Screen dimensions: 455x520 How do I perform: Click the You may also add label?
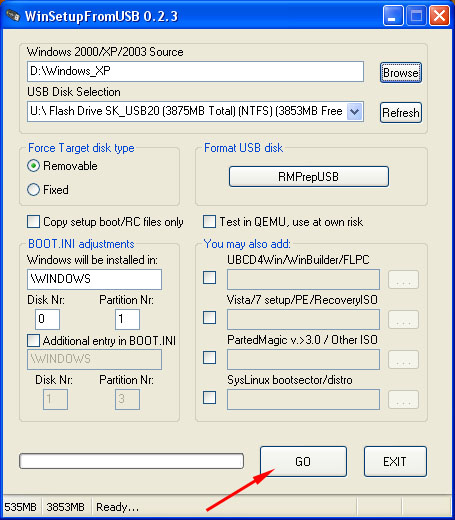coord(247,244)
